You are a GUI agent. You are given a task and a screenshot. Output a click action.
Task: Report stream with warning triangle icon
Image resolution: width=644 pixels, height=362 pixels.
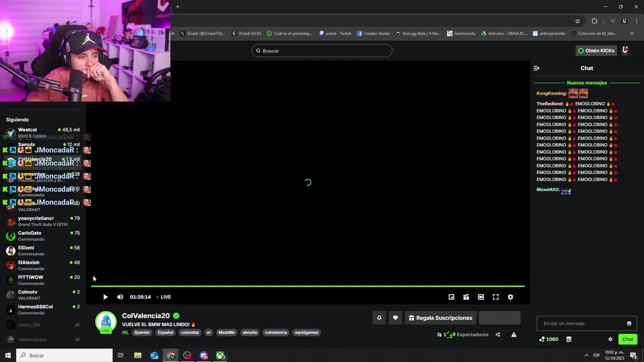514,335
